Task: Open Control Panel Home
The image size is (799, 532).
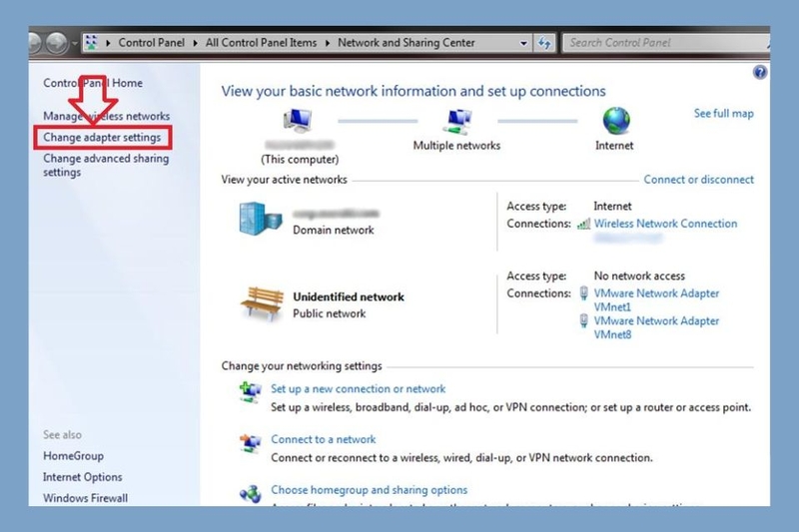Action: (x=93, y=83)
